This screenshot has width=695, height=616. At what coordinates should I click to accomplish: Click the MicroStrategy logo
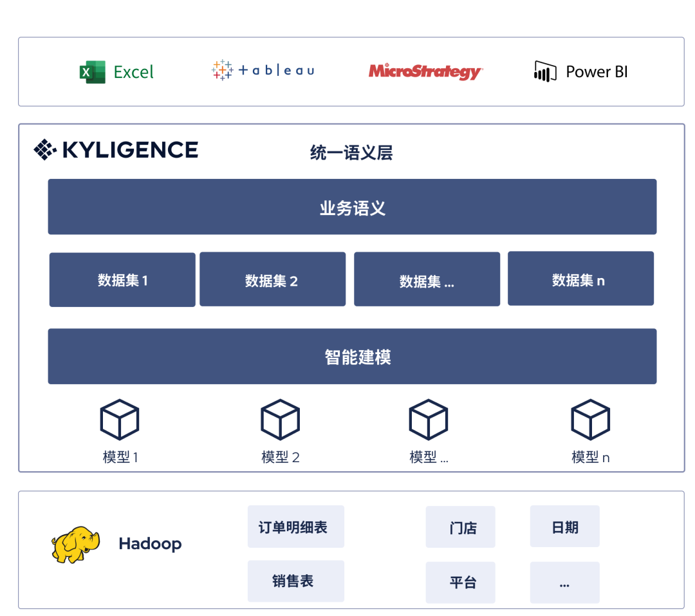pos(425,71)
